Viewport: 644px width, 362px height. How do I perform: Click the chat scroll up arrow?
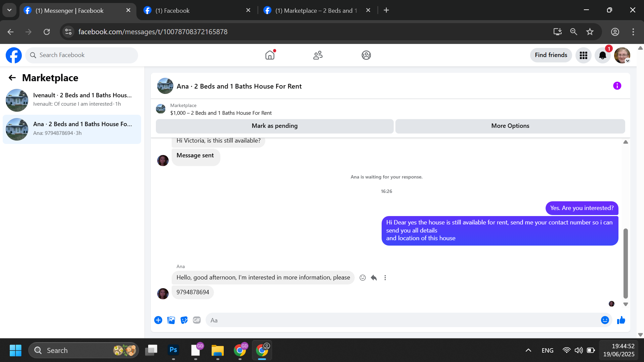pos(626,142)
